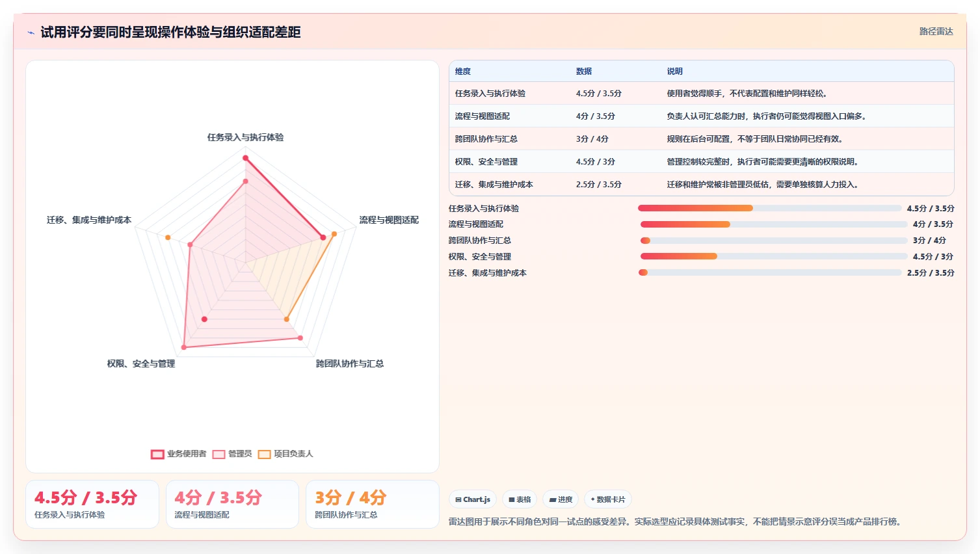
Task: Click radar axis label 迁移、集成与维护成本
Action: [x=89, y=220]
